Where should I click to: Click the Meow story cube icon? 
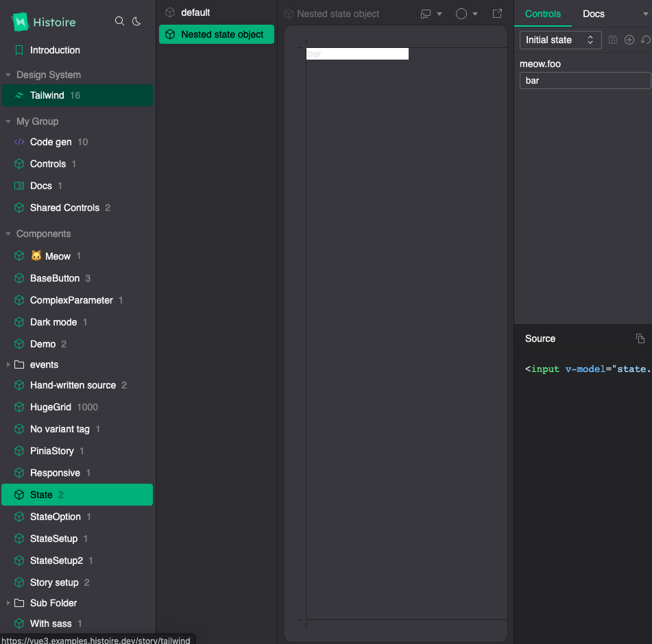pyautogui.click(x=19, y=256)
